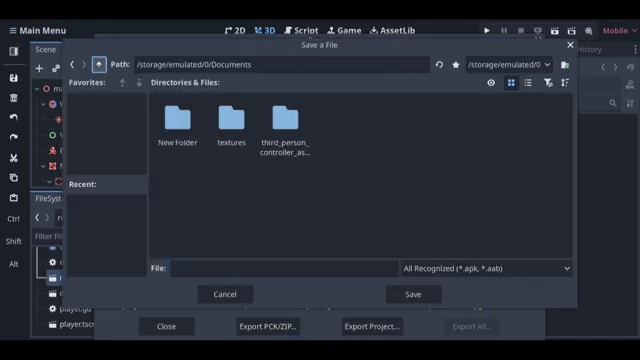Click the paste clipboard icon
The height and width of the screenshot is (360, 640).
(13, 198)
